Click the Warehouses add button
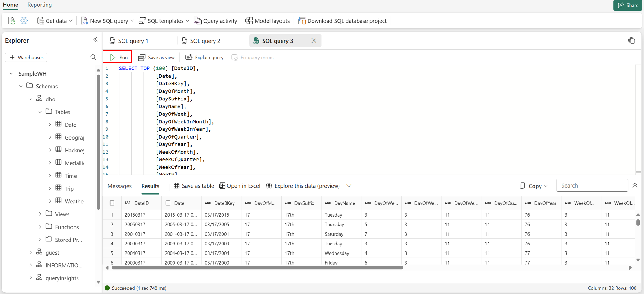Screen dimensions: 644x294 click(26, 57)
